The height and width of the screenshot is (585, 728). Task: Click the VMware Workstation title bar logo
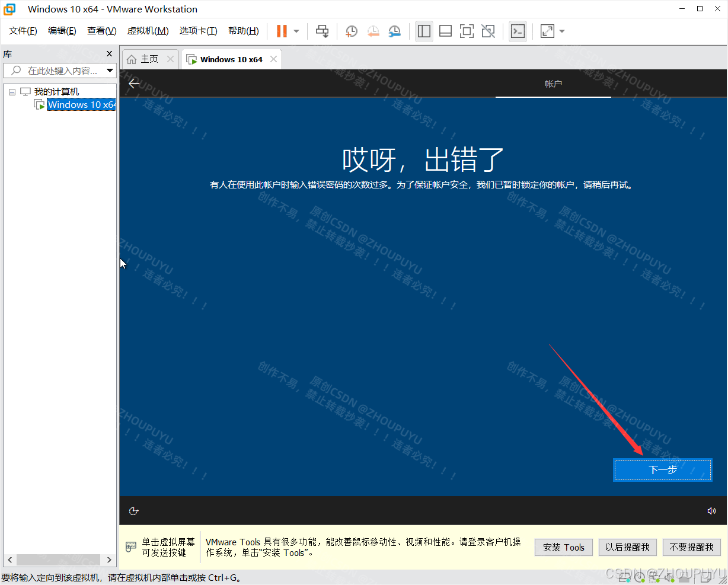coord(9,9)
